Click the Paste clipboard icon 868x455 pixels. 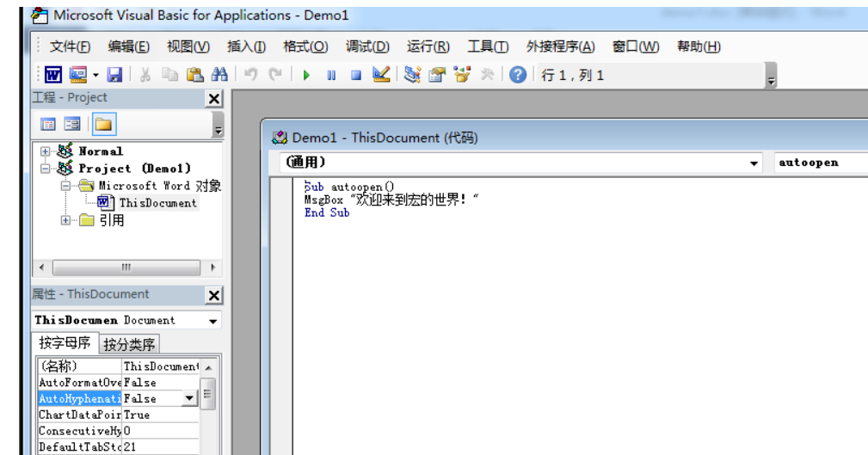tap(194, 75)
